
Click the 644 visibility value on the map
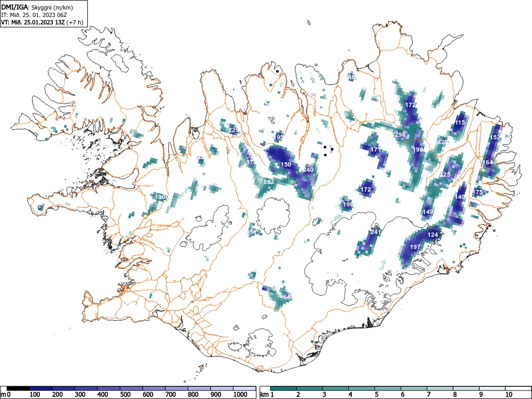pos(287,297)
